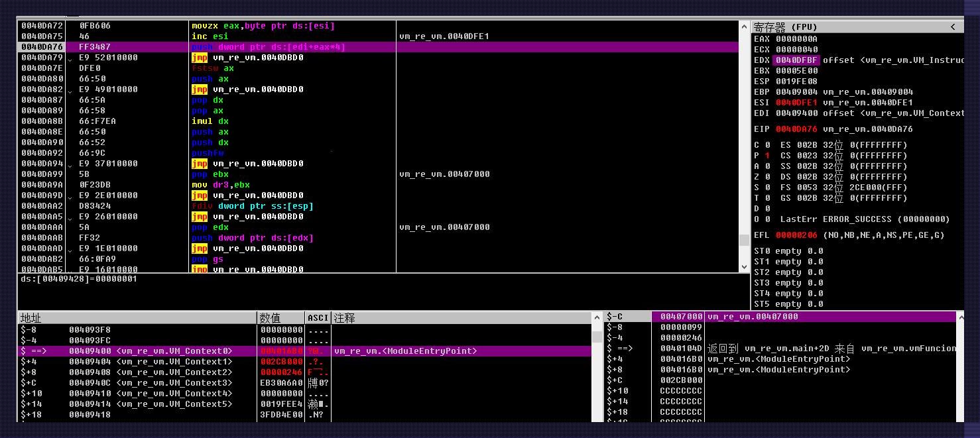Toggle the zero flag Z value
Screen dimensions: 980x438
click(767, 177)
